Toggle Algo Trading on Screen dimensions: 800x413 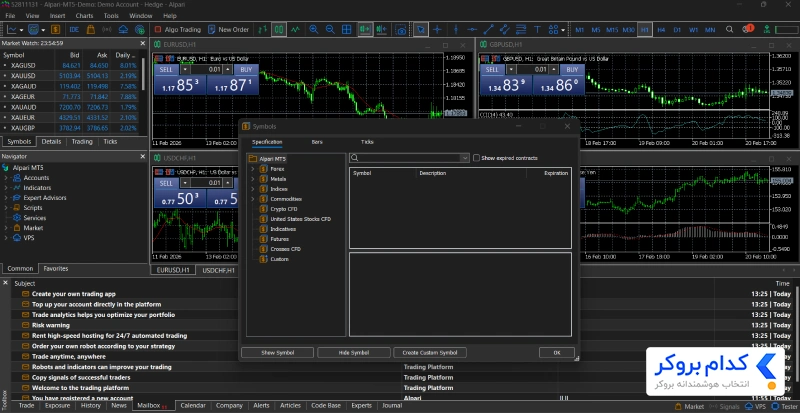(178, 30)
